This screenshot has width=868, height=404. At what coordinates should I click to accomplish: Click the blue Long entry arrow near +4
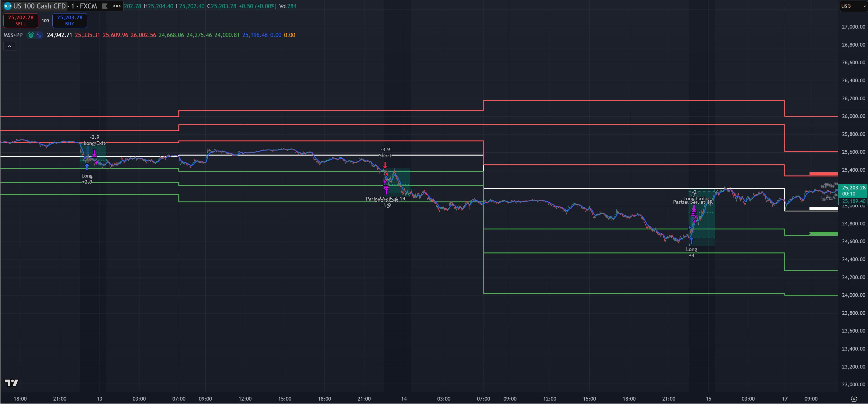(691, 240)
